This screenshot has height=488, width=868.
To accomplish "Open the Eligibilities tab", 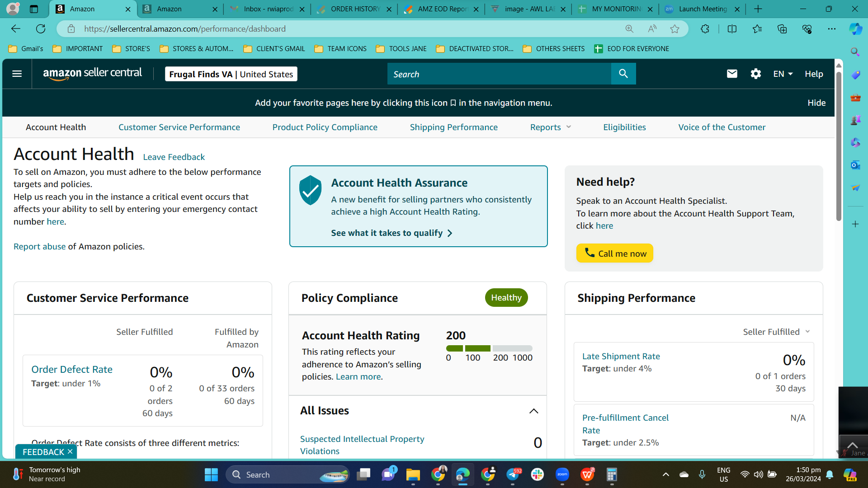I will tap(624, 127).
